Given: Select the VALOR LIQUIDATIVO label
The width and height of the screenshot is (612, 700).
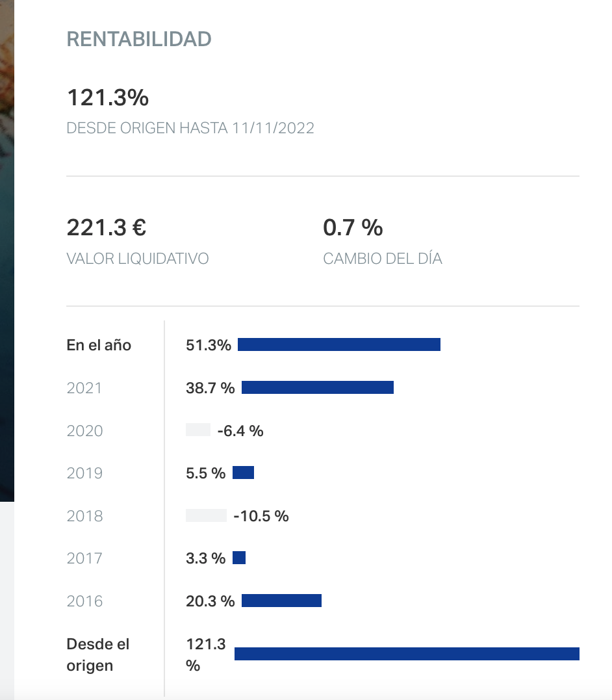Looking at the screenshot, I should tap(138, 259).
